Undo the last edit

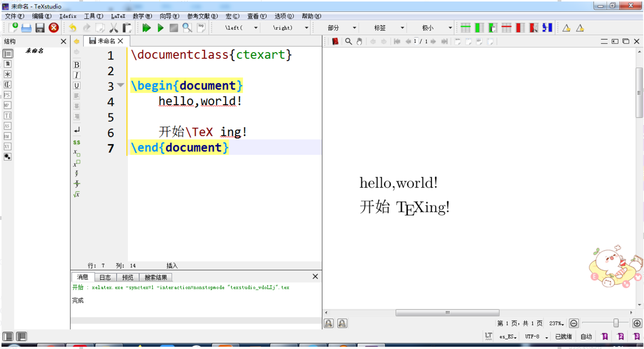pyautogui.click(x=73, y=28)
